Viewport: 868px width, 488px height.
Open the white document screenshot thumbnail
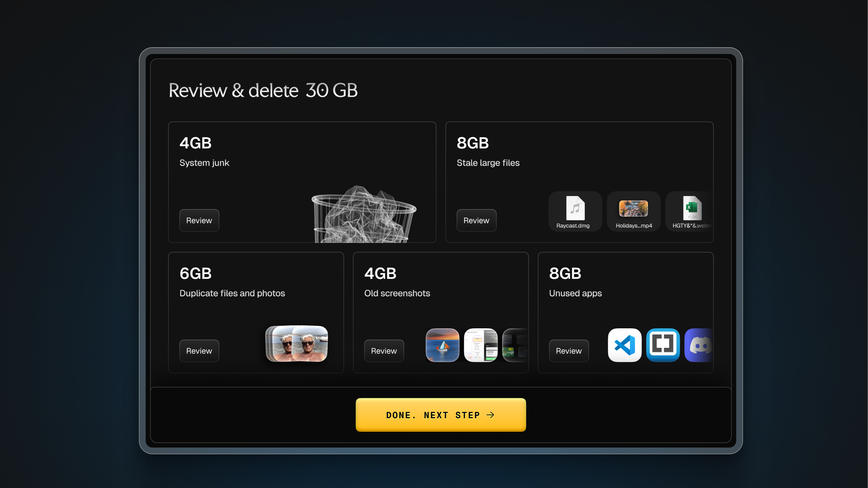[480, 345]
